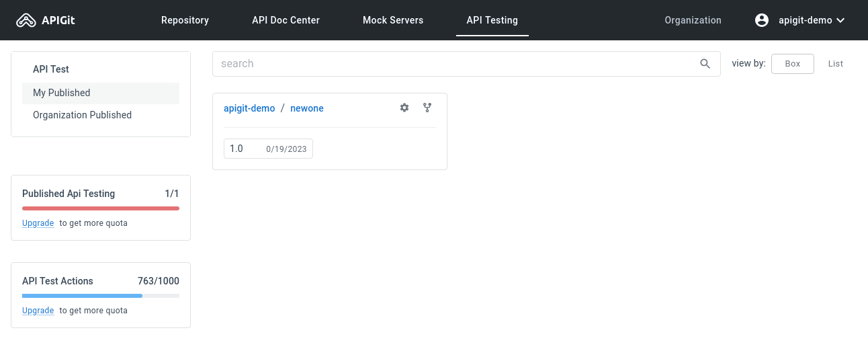The height and width of the screenshot is (355, 868).
Task: Click the API Test sidebar heading
Action: (51, 69)
